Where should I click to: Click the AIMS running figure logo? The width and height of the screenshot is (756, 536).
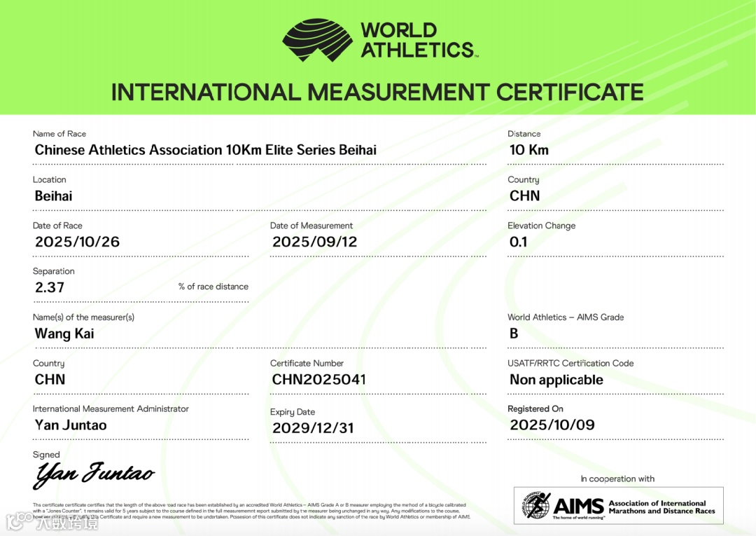(536, 505)
